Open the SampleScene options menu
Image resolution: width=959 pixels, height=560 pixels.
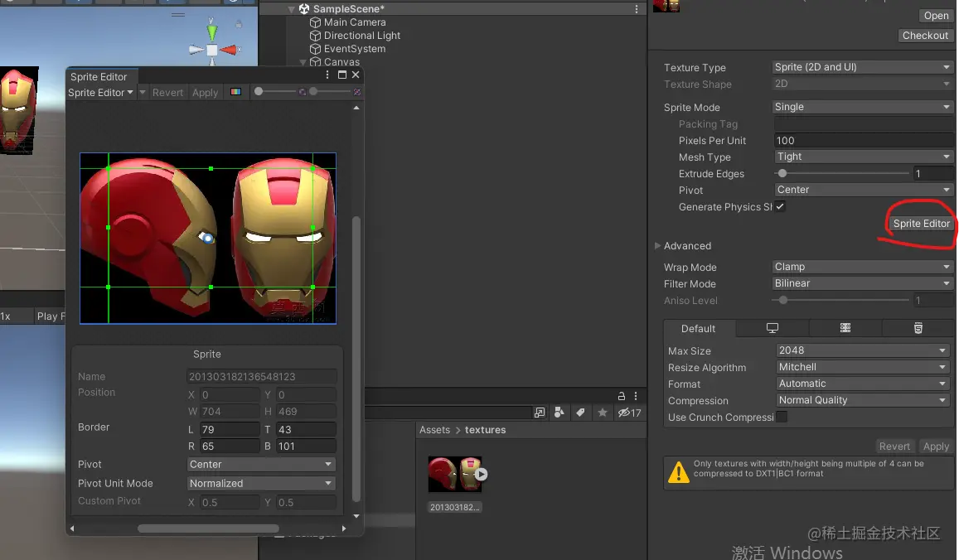pyautogui.click(x=637, y=8)
